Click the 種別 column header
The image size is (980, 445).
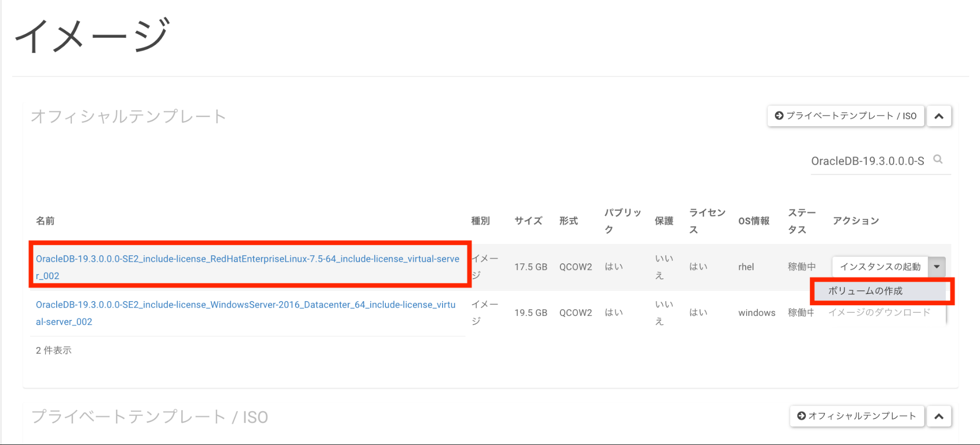coord(480,220)
